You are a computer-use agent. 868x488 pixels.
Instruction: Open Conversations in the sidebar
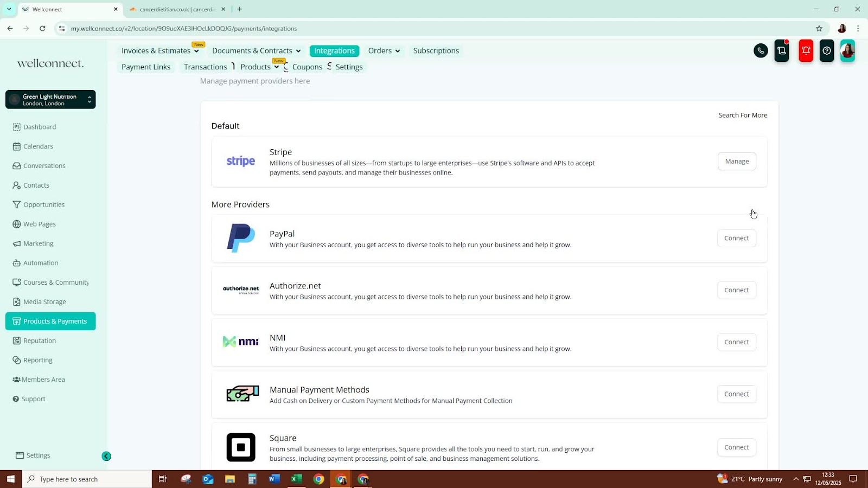[44, 166]
